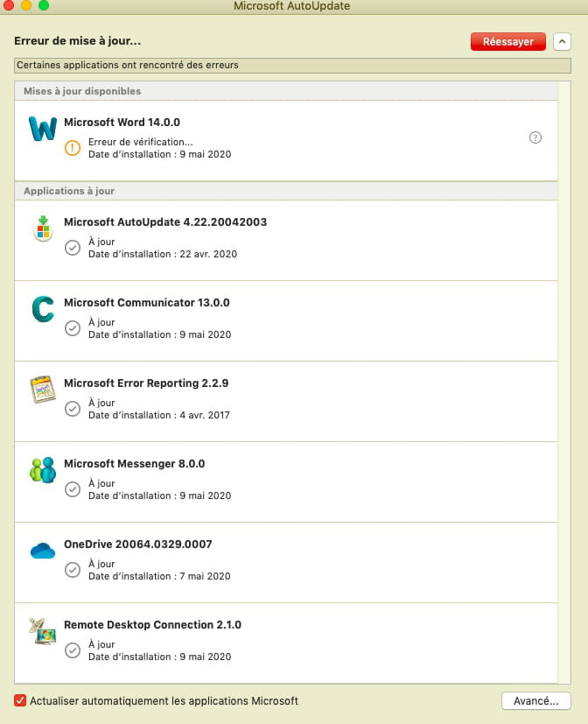Click the "Certaines applications ont rencontré des erreurs" bar

click(292, 65)
